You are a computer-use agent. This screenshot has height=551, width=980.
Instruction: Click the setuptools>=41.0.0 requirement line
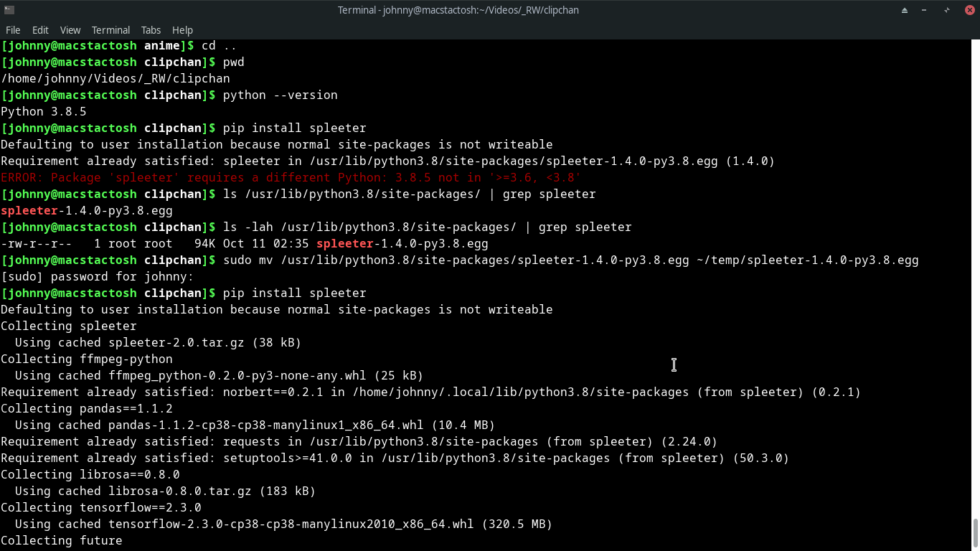tap(395, 458)
